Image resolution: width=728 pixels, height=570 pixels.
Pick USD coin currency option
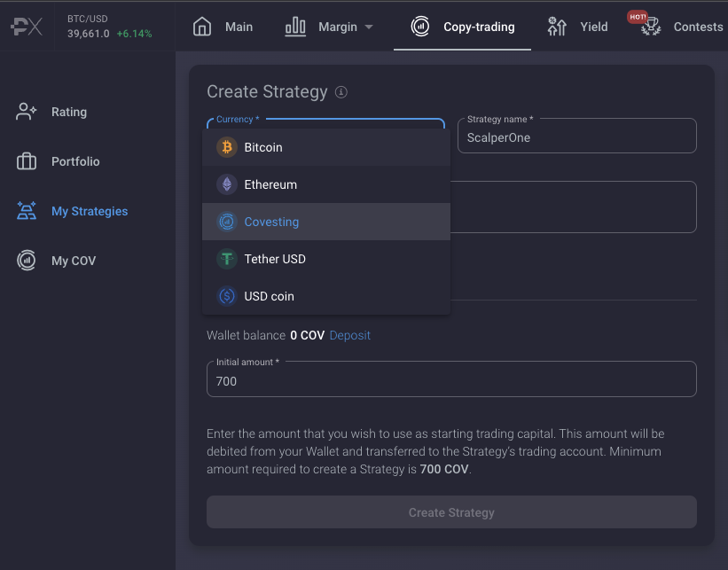pyautogui.click(x=326, y=296)
